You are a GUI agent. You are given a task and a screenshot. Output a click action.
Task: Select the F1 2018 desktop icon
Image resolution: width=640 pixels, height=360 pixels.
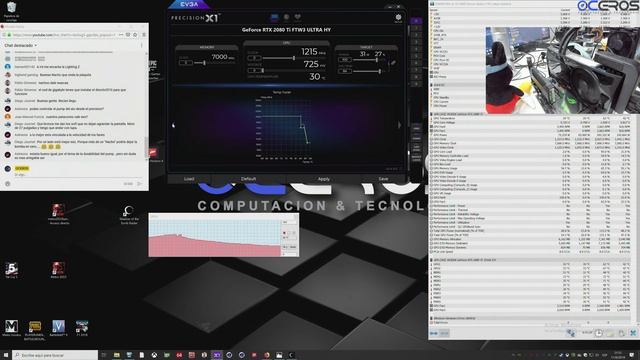pyautogui.click(x=82, y=328)
